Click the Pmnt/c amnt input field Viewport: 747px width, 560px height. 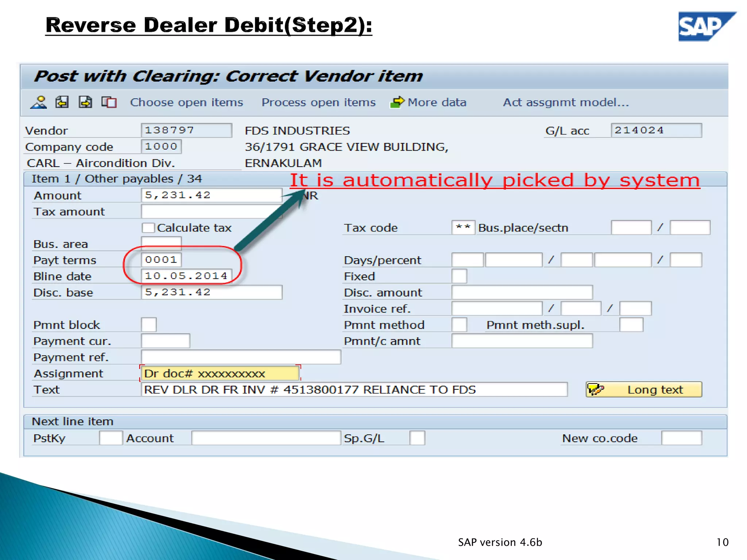pyautogui.click(x=522, y=341)
